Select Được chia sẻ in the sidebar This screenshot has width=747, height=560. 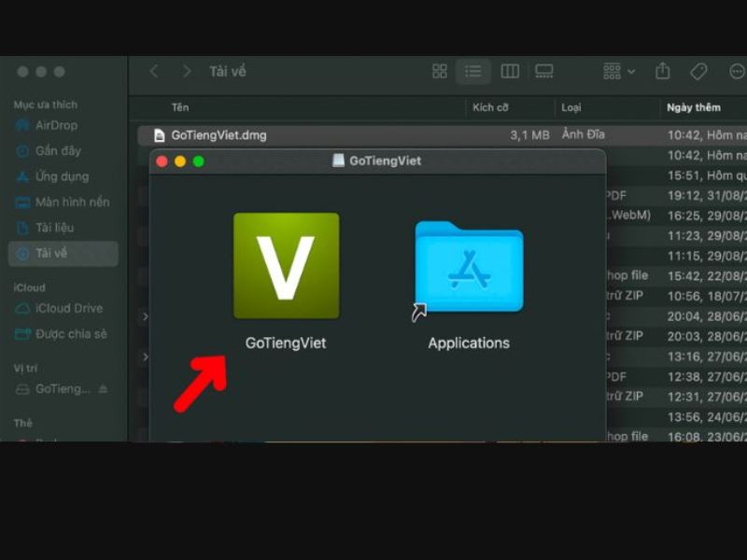pyautogui.click(x=61, y=334)
